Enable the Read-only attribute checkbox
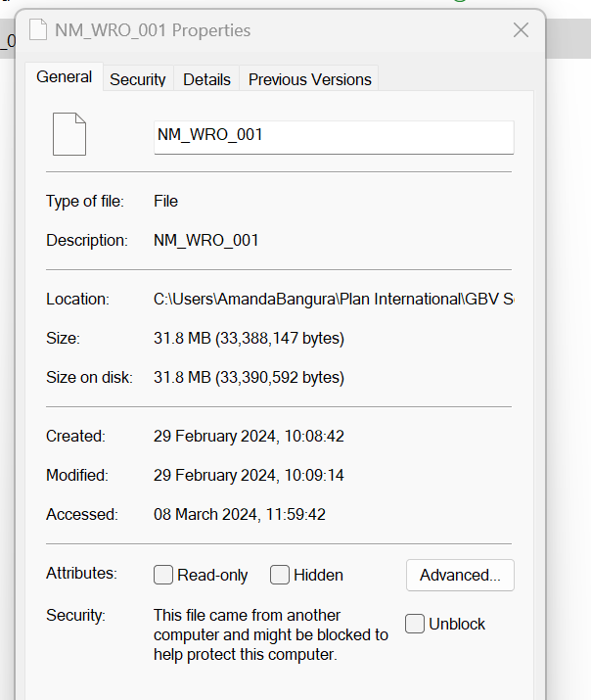This screenshot has width=591, height=700. pos(163,576)
